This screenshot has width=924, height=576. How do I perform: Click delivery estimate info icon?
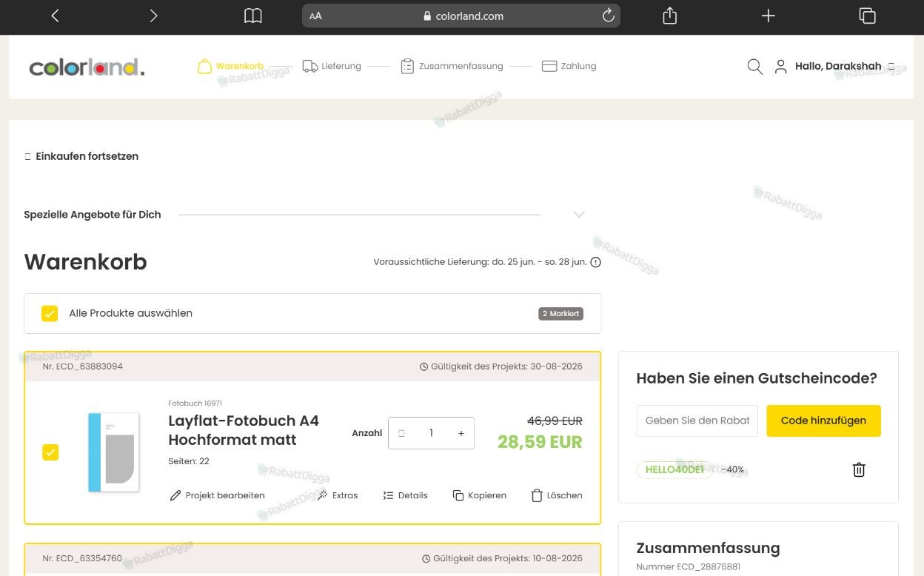point(595,262)
